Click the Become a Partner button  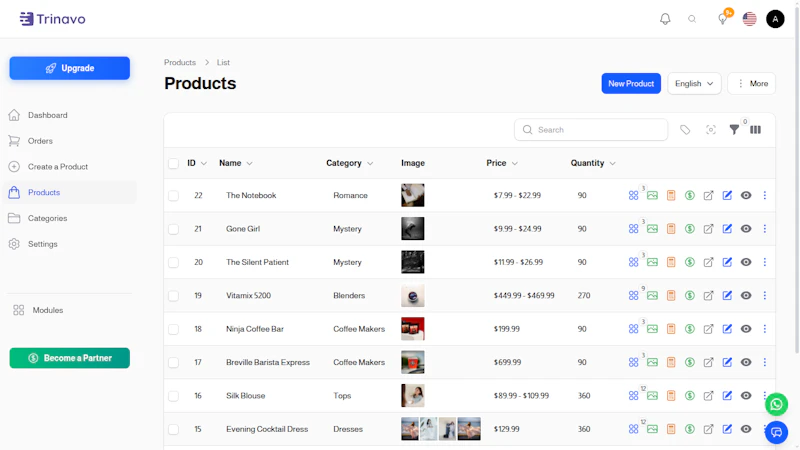click(69, 358)
